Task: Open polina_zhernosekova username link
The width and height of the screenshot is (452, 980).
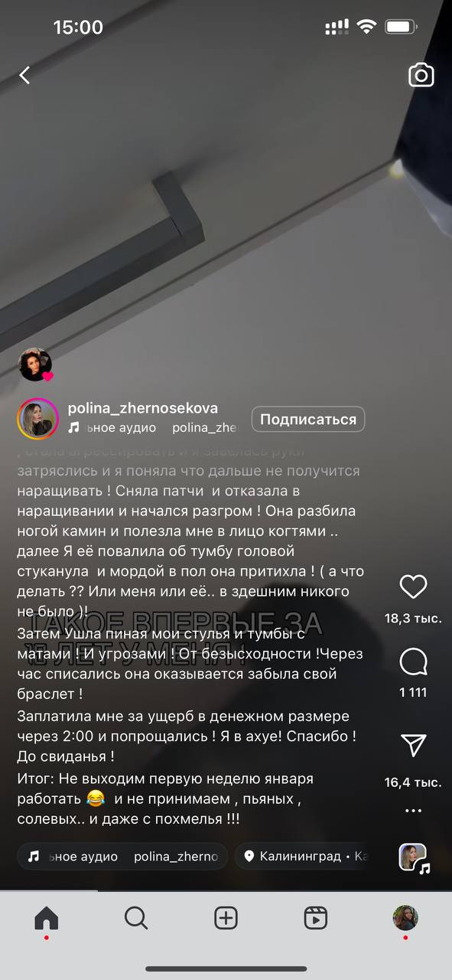Action: coord(142,408)
